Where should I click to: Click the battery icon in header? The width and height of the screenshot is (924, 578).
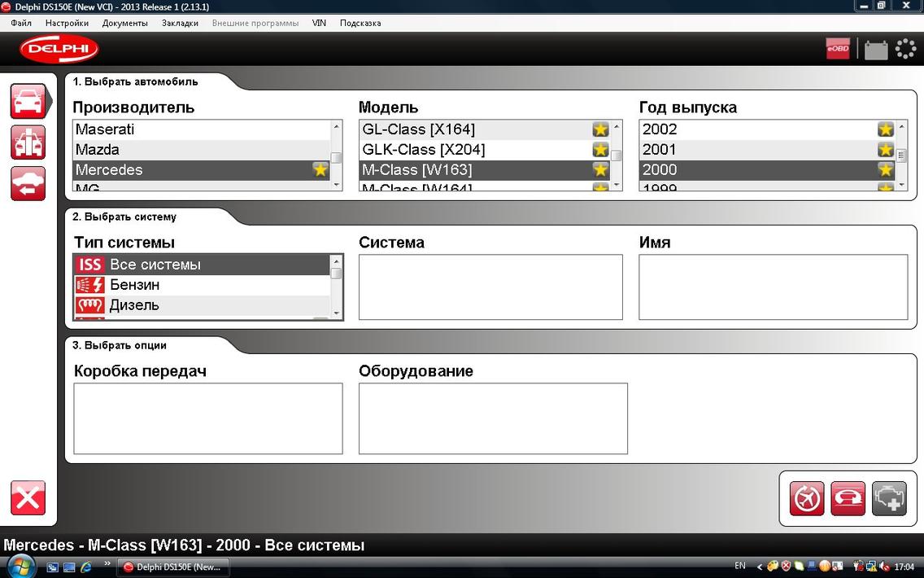(x=876, y=49)
